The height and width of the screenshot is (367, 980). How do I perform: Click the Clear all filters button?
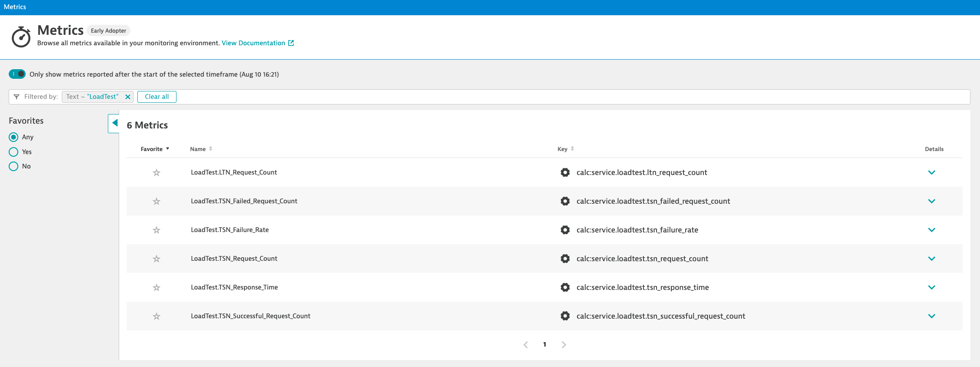pyautogui.click(x=157, y=97)
